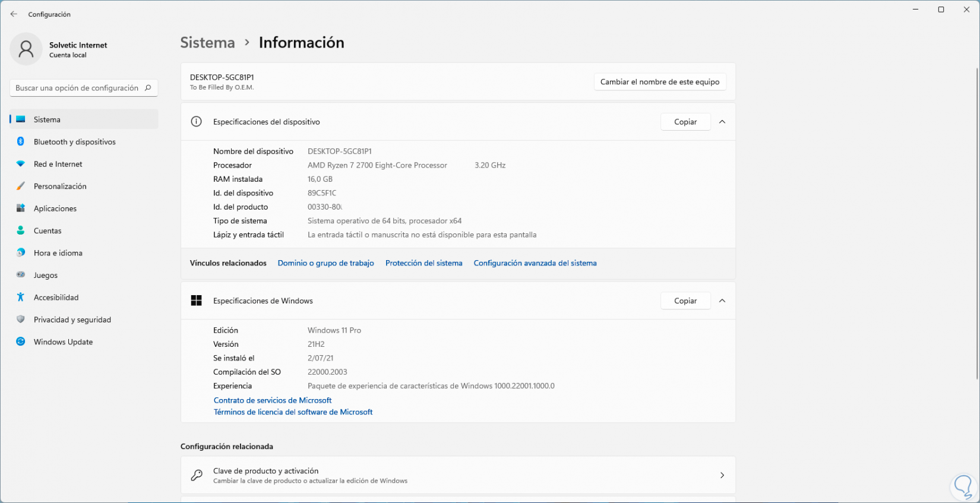980x503 pixels.
Task: Open the Cuentas settings section
Action: pos(48,230)
